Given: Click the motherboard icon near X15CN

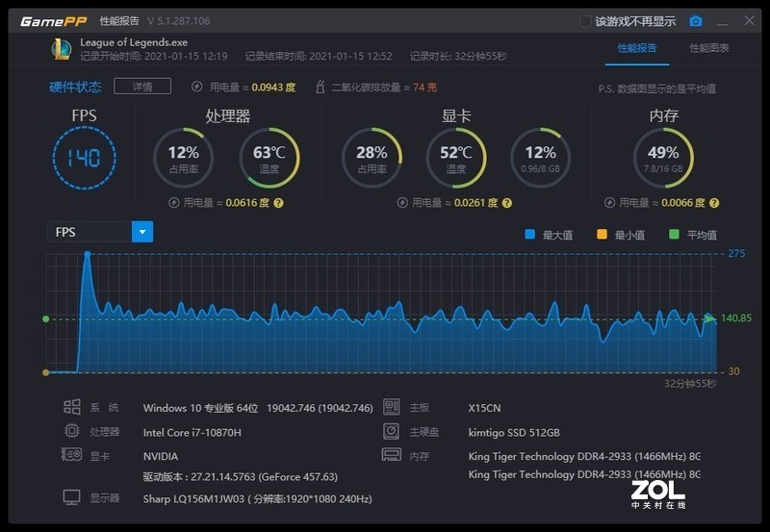Looking at the screenshot, I should 392,407.
